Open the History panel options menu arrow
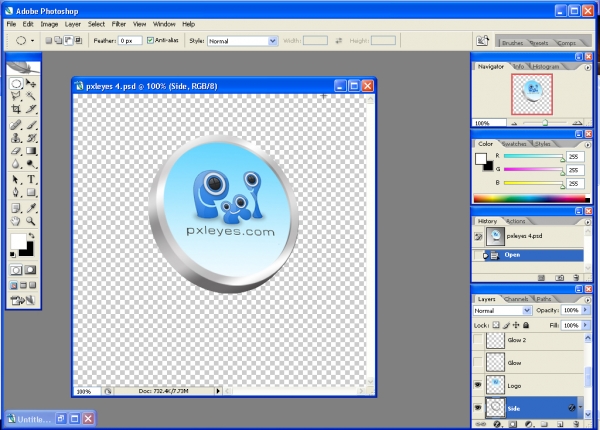The width and height of the screenshot is (600, 430). (x=587, y=222)
